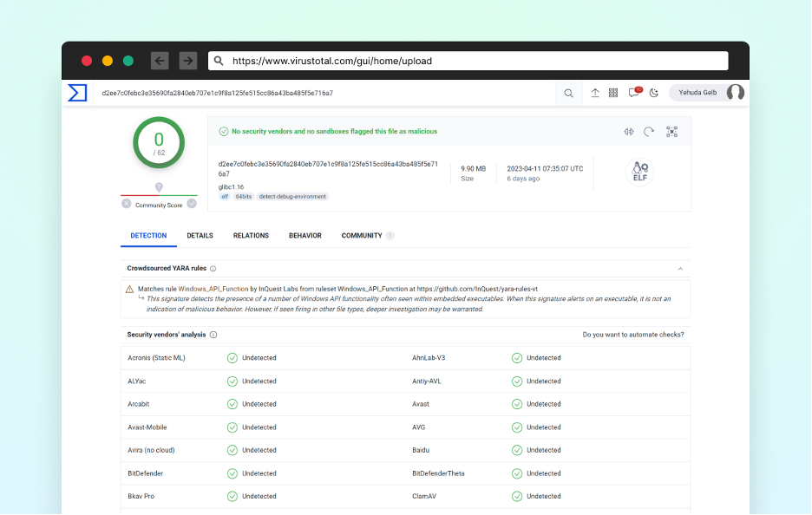Open the graph view icon

click(x=671, y=132)
